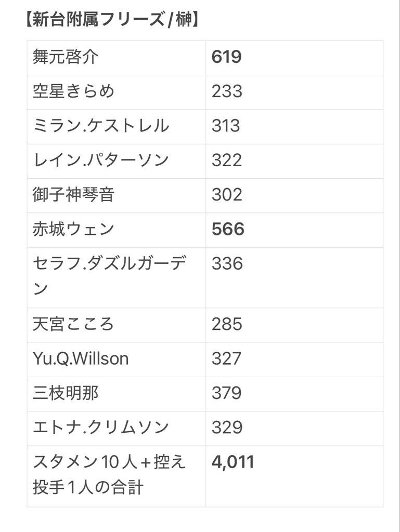Select the エトナ.クリムソン name cell
The width and height of the screenshot is (400, 532).
[x=117, y=428]
